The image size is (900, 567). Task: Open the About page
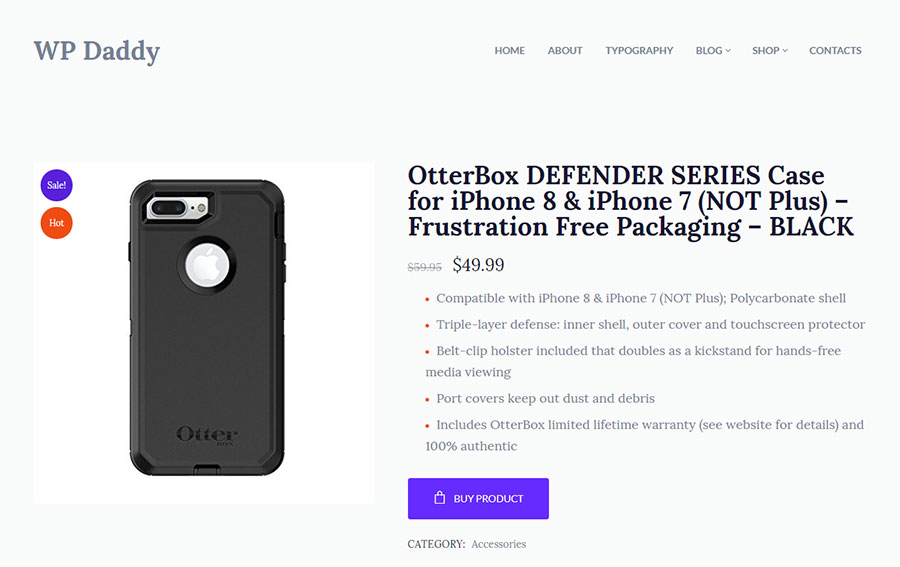565,51
